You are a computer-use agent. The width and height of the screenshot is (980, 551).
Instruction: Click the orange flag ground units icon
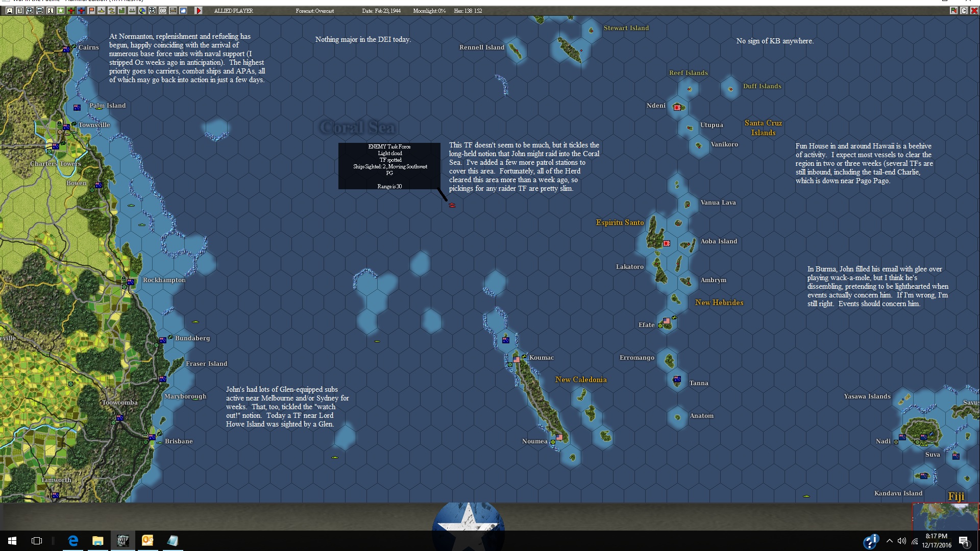tap(91, 11)
